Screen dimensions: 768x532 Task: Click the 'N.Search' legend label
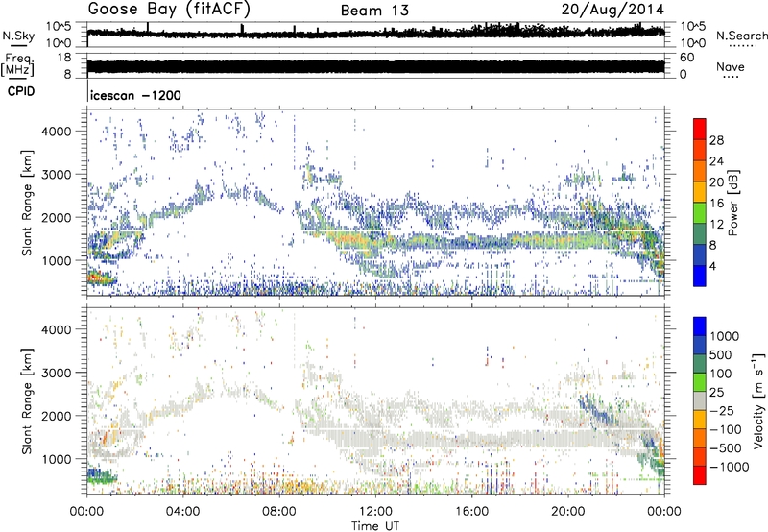pyautogui.click(x=741, y=36)
